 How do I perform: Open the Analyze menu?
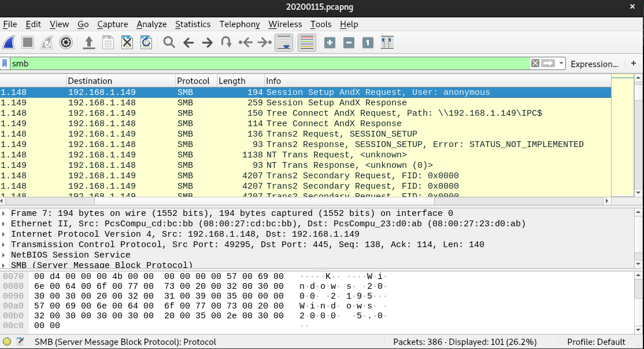click(x=151, y=24)
